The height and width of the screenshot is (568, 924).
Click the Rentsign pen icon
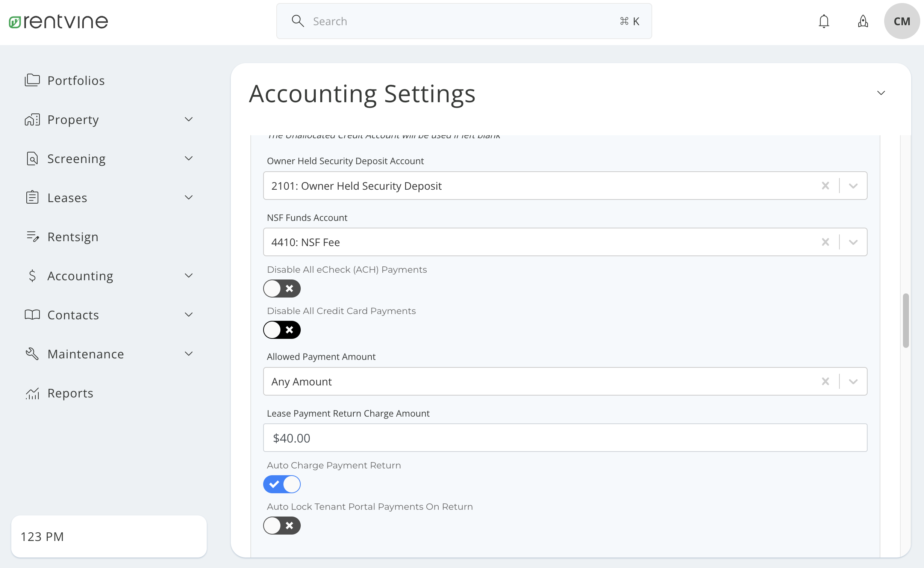pos(33,237)
